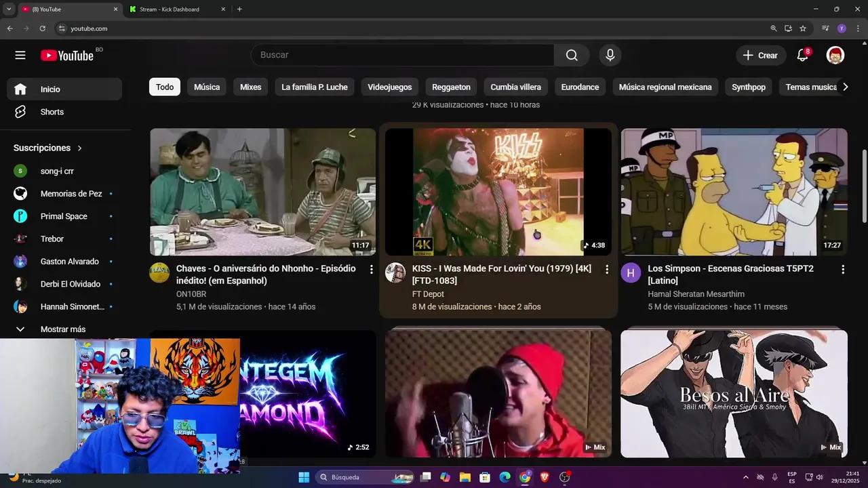This screenshot has height=488, width=868.
Task: Show hidden system tray icons
Action: 746,477
